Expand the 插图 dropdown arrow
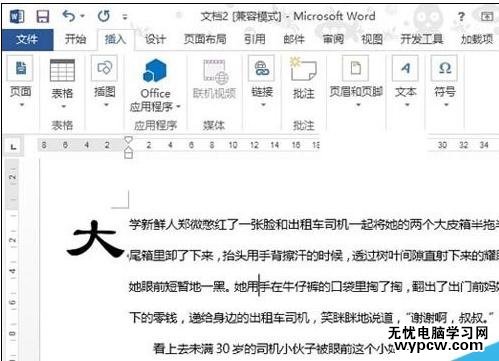Image resolution: width=499 pixels, height=361 pixels. 106,105
